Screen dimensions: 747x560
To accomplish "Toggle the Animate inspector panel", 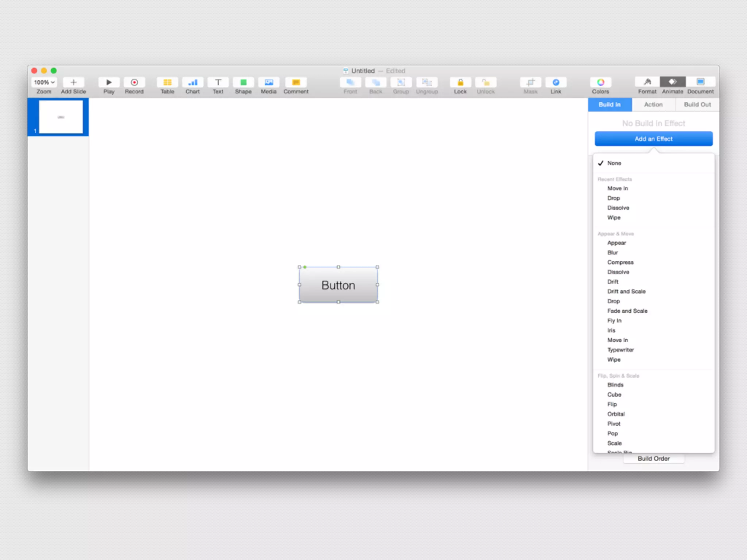I will tap(672, 82).
